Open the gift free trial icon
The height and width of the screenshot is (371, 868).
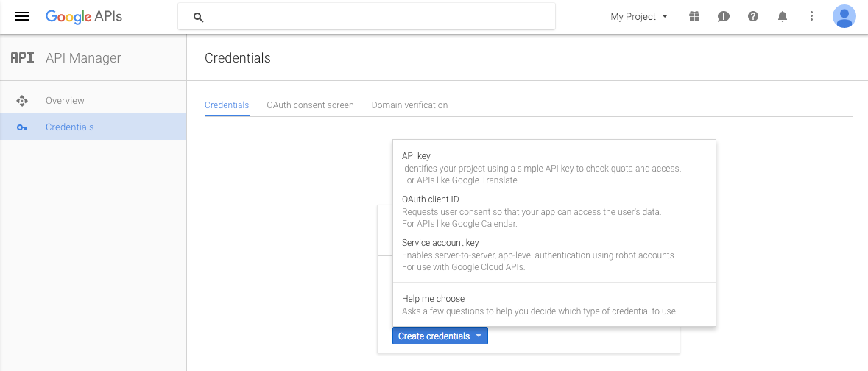click(694, 16)
